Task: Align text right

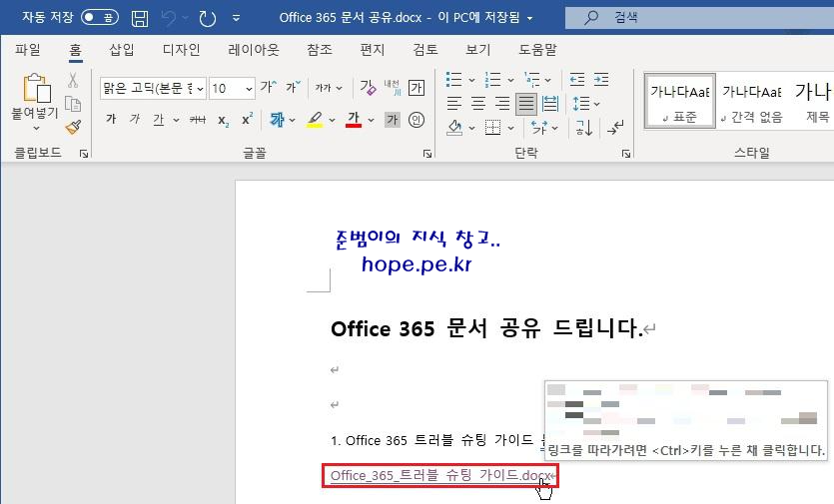Action: pos(502,104)
